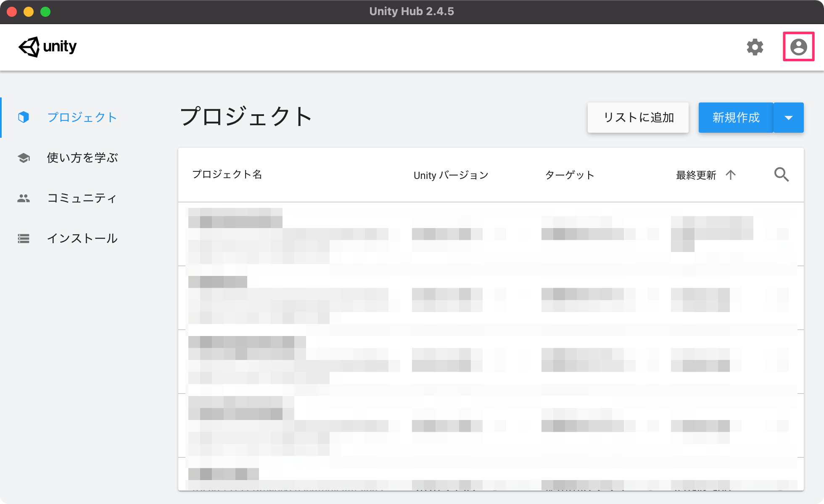Screen dimensions: 824x504
Task: Click the インストール list icon
Action: pyautogui.click(x=24, y=239)
